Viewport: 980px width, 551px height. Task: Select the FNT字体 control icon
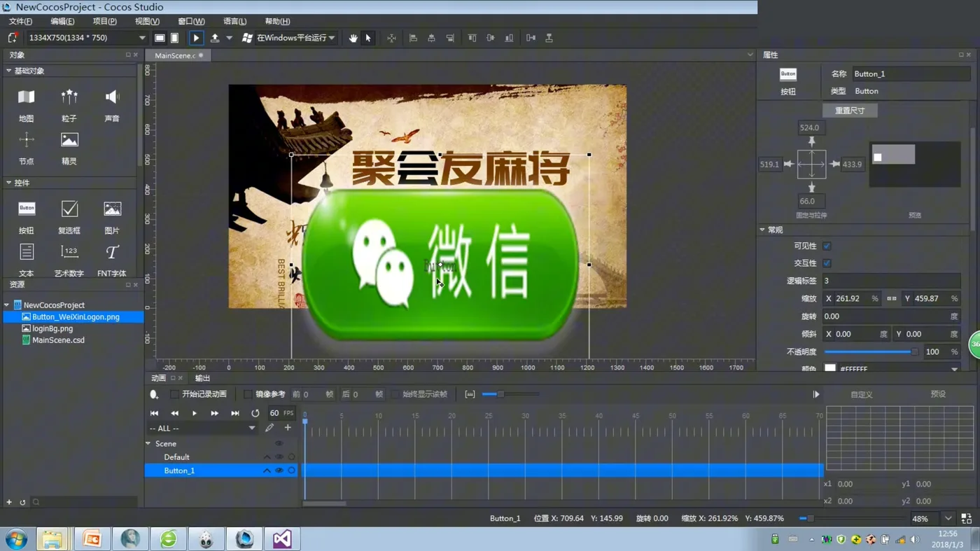coord(112,252)
